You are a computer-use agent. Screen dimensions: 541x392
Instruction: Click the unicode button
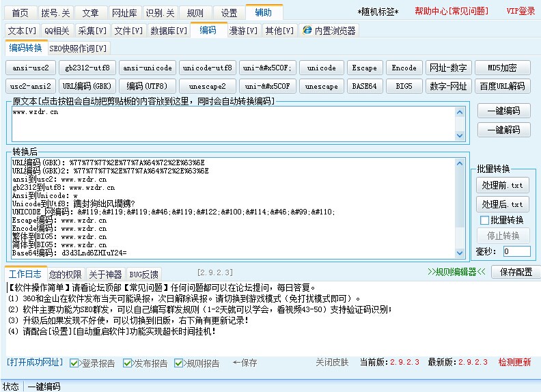pos(322,68)
